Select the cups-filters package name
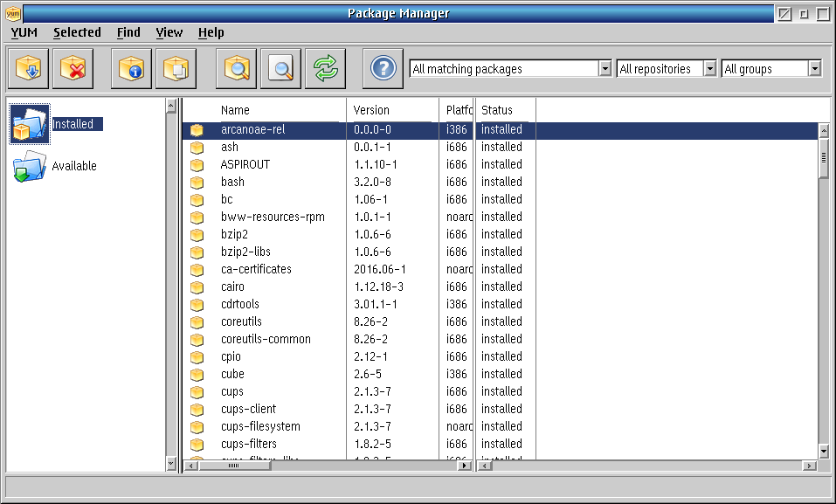This screenshot has width=836, height=504. coord(249,445)
